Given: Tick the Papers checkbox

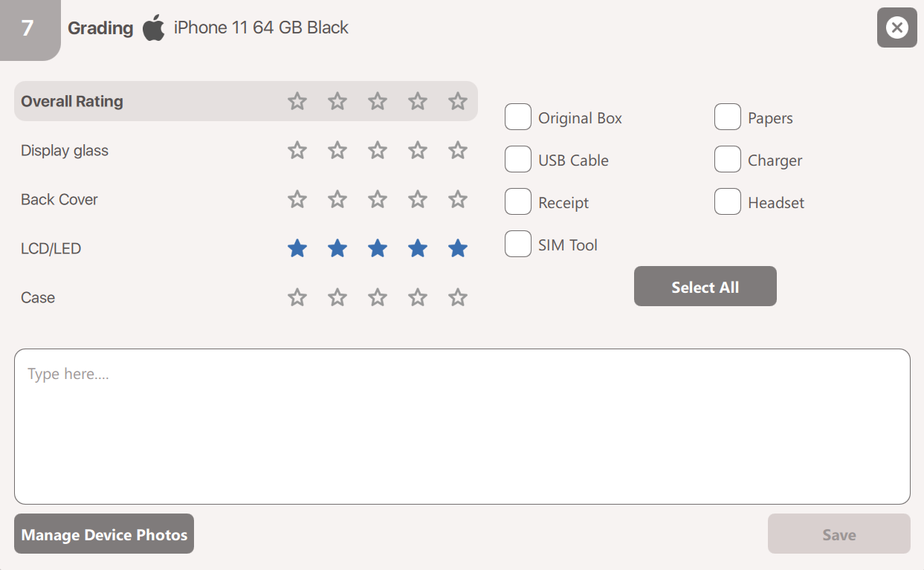Looking at the screenshot, I should (728, 117).
